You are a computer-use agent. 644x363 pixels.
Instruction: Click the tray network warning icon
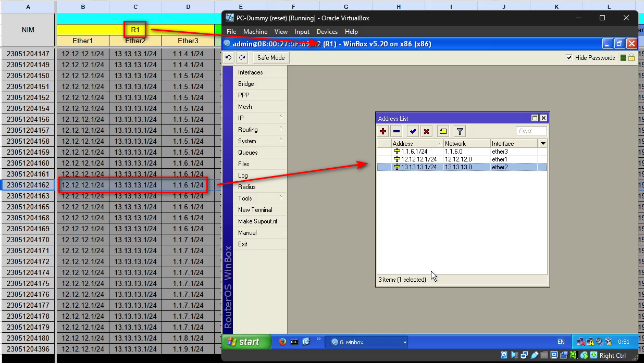590,342
